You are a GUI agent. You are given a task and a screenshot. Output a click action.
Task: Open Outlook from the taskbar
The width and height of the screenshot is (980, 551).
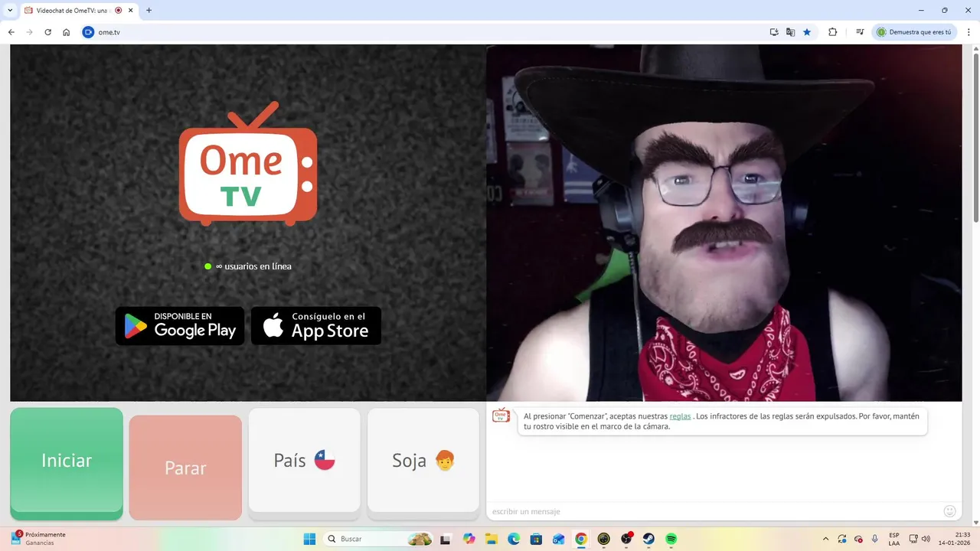click(559, 539)
